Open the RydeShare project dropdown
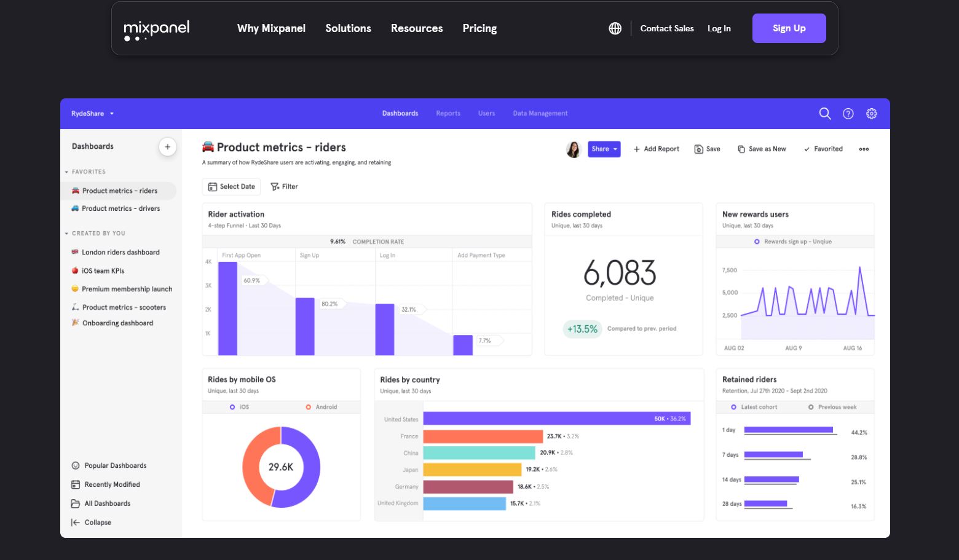The image size is (959, 560). tap(92, 114)
